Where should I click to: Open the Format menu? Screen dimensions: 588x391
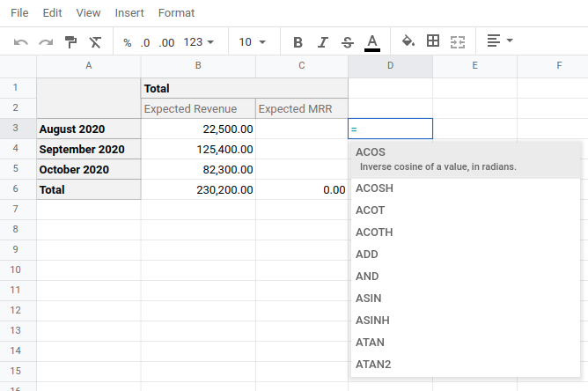coord(176,12)
